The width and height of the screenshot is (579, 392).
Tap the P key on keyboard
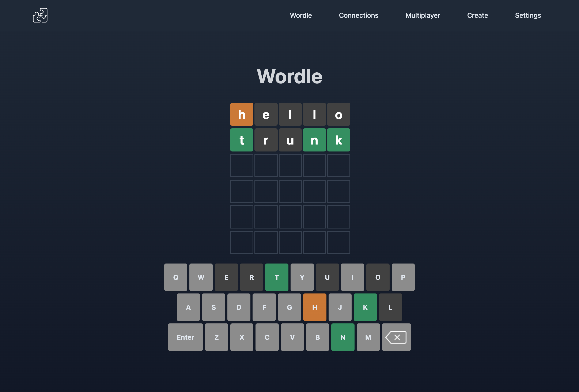(x=403, y=277)
